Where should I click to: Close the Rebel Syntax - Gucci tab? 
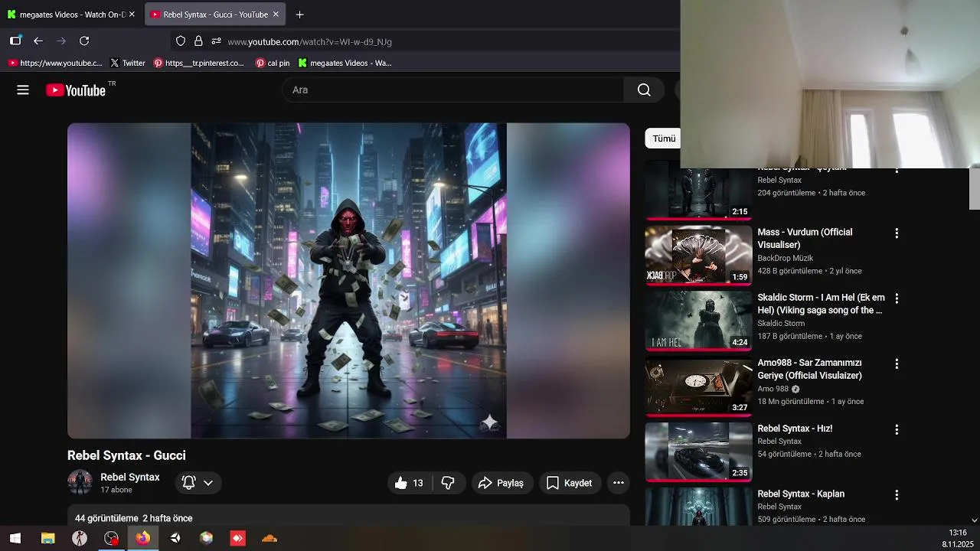[x=276, y=15]
